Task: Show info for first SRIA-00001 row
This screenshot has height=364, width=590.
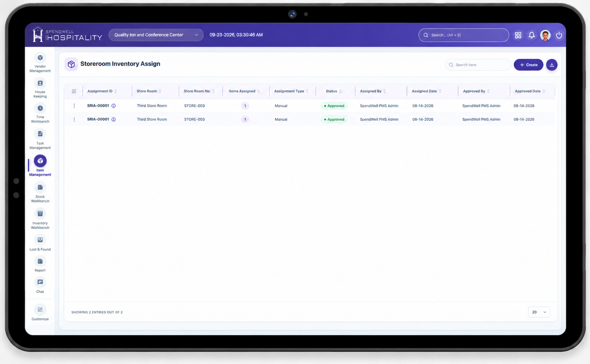Action: pos(114,106)
